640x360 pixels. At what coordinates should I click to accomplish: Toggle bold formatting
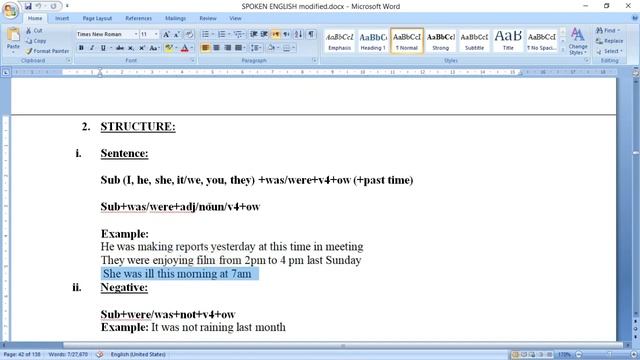click(x=81, y=48)
